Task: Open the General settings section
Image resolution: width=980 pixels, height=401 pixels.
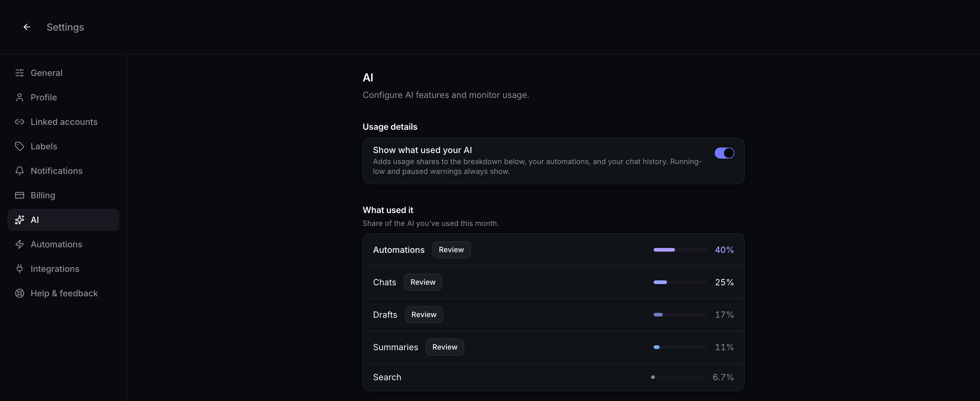Action: (63, 73)
